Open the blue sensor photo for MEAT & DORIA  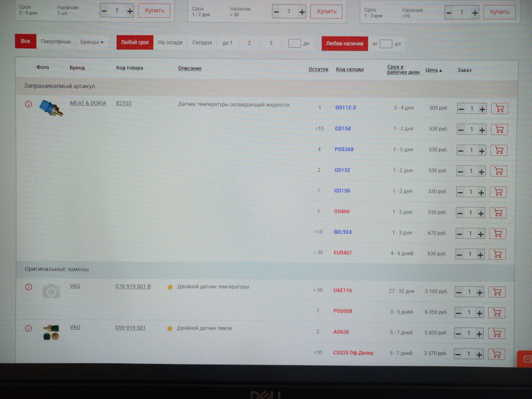click(x=51, y=108)
